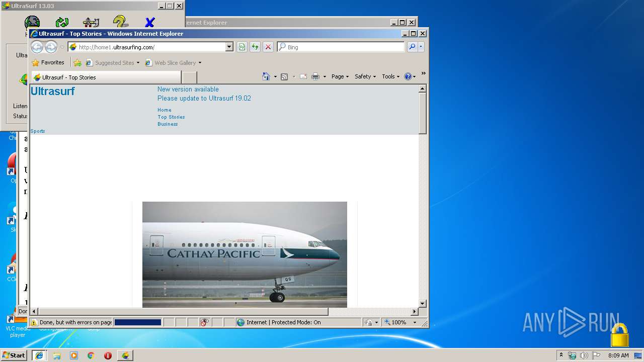Click the 'New version available' link
This screenshot has width=644, height=362.
pyautogui.click(x=188, y=89)
